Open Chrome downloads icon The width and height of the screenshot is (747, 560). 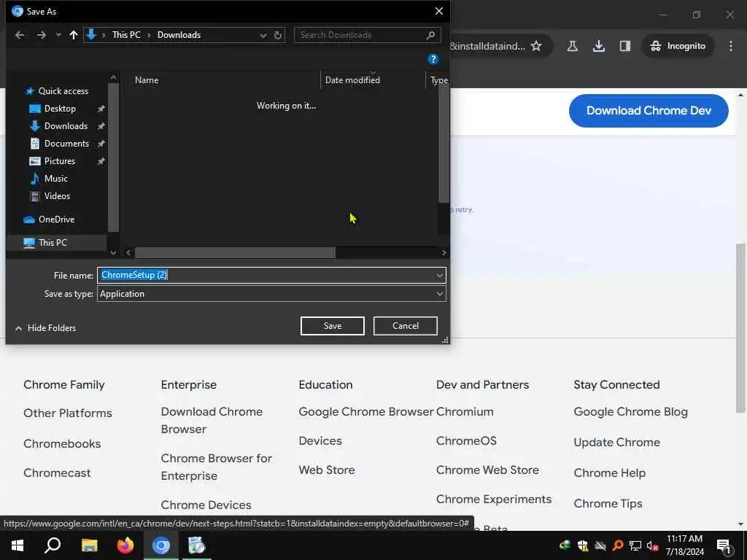(599, 46)
